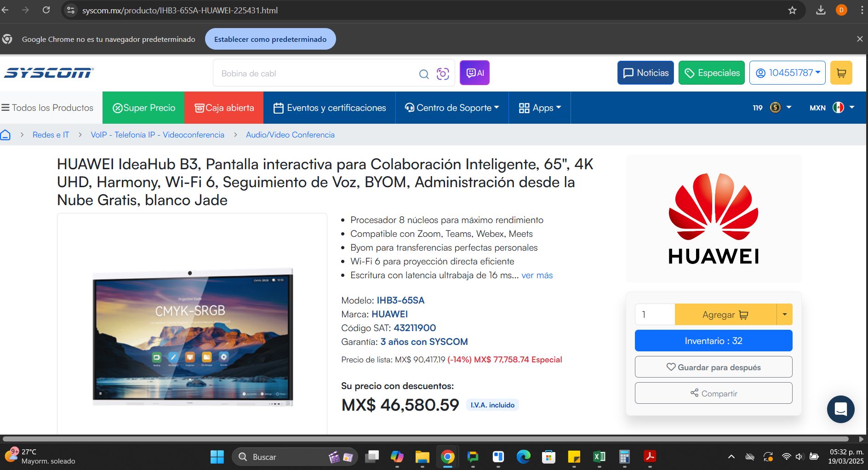Screen dimensions: 868x470
Task: Open Microsoft Edge in taskbar
Action: pyautogui.click(x=524, y=457)
